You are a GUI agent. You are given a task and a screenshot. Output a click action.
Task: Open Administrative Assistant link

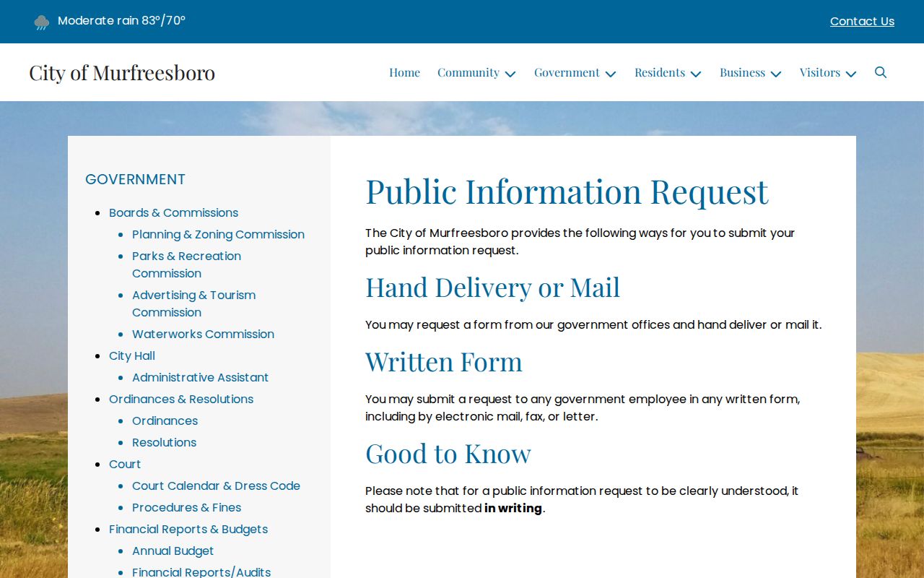point(200,377)
